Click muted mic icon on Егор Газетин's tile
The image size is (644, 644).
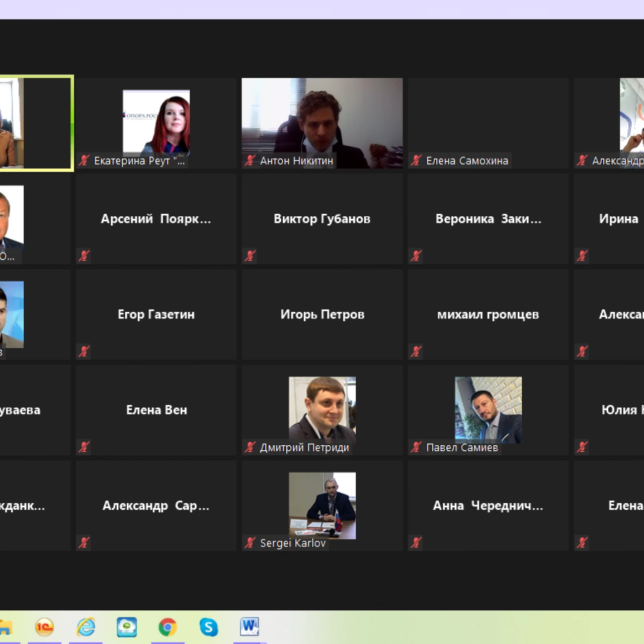pos(84,351)
